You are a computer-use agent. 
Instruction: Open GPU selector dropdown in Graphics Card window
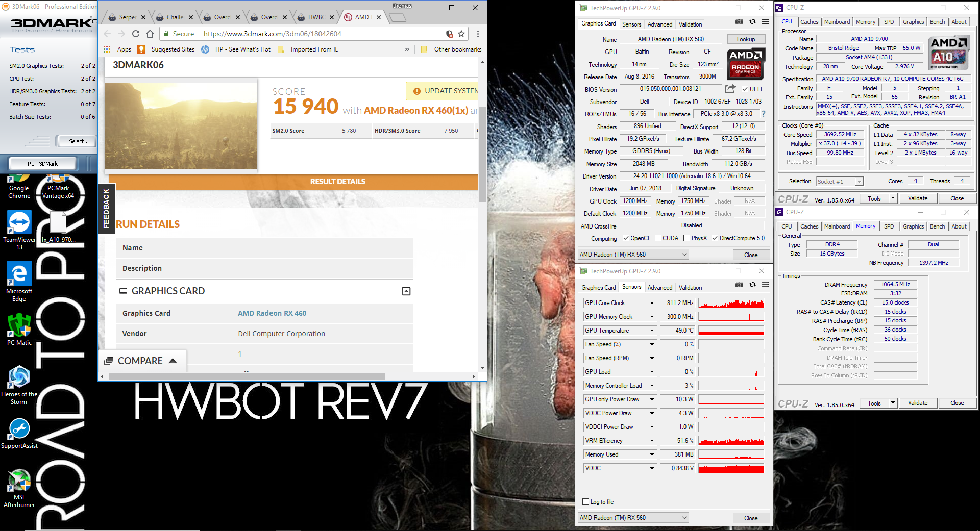click(633, 255)
